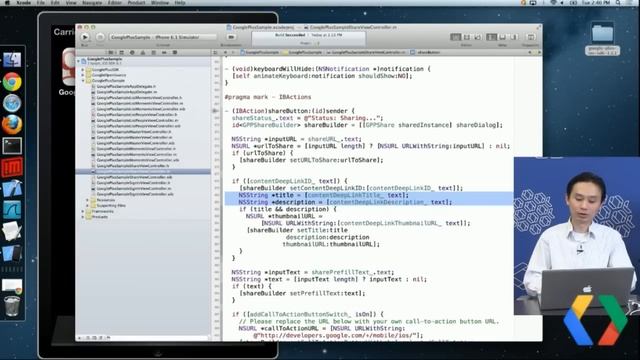This screenshot has height=360, width=640.
Task: Click the Run button in Xcode toolbar
Action: [85, 37]
